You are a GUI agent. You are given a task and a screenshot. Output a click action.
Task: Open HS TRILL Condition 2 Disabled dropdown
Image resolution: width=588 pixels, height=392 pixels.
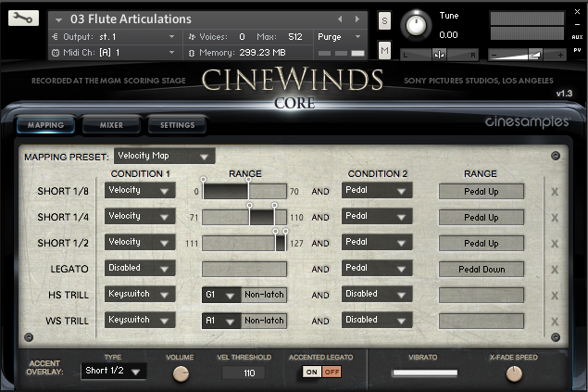[377, 294]
